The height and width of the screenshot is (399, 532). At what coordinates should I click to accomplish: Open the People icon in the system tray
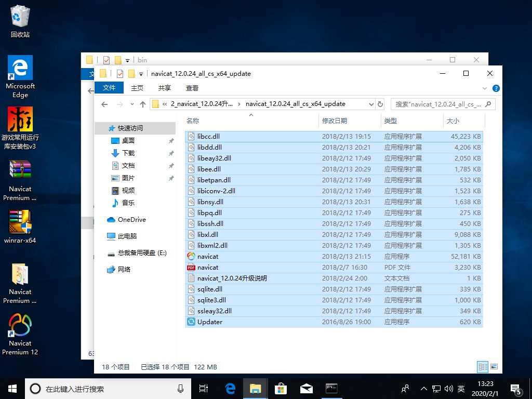click(405, 389)
